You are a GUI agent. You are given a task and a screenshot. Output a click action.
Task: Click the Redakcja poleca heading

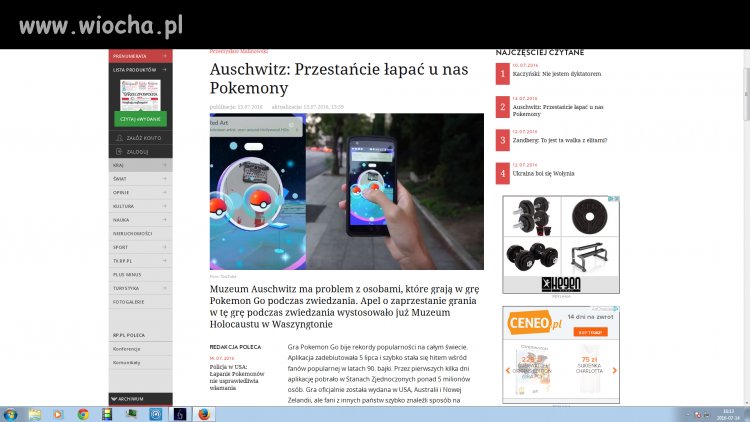pyautogui.click(x=235, y=347)
